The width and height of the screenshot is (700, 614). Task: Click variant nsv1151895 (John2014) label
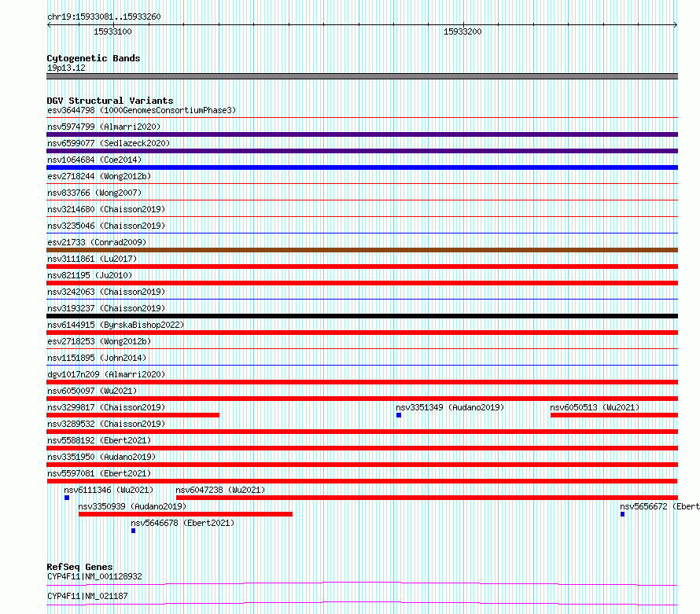click(97, 358)
